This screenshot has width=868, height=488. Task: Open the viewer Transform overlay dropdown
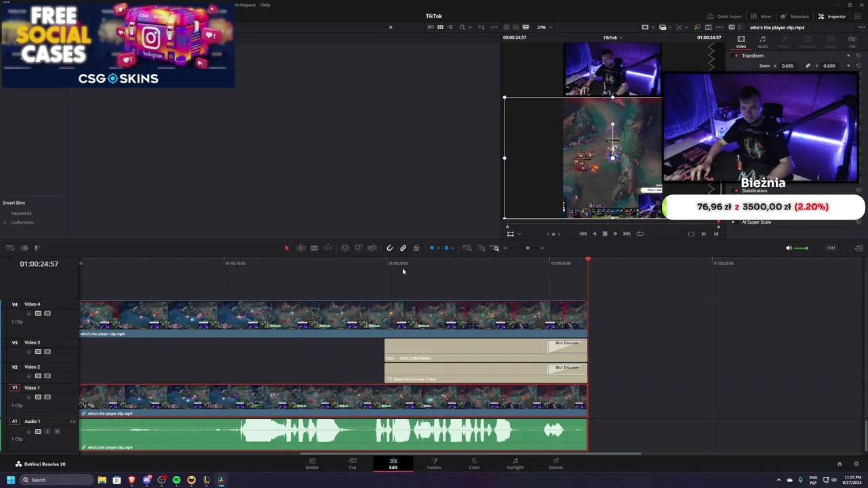point(519,234)
